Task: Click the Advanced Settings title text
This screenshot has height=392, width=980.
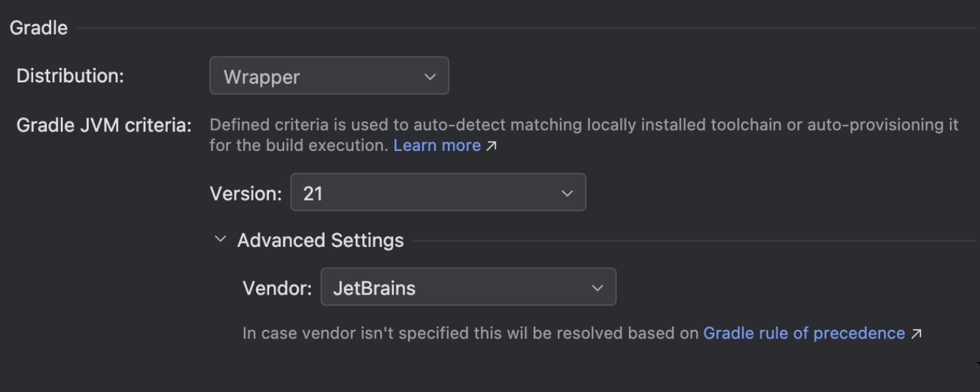Action: [x=321, y=240]
